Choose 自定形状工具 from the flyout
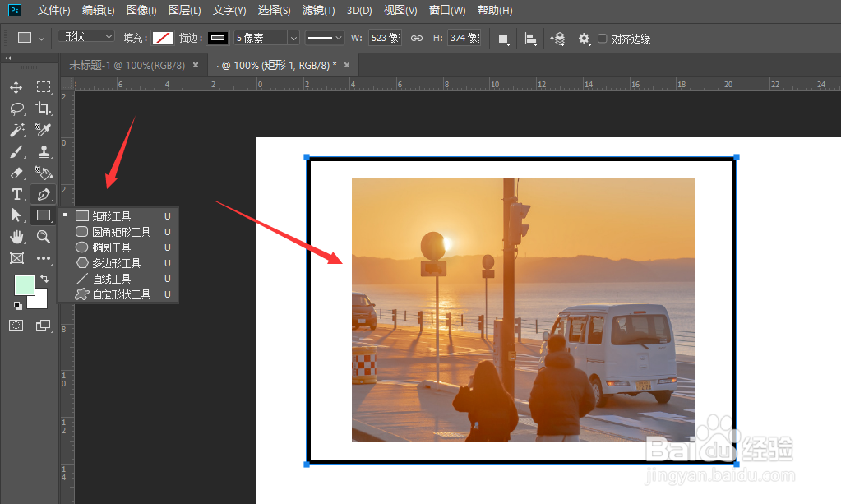The image size is (841, 504). click(x=118, y=294)
